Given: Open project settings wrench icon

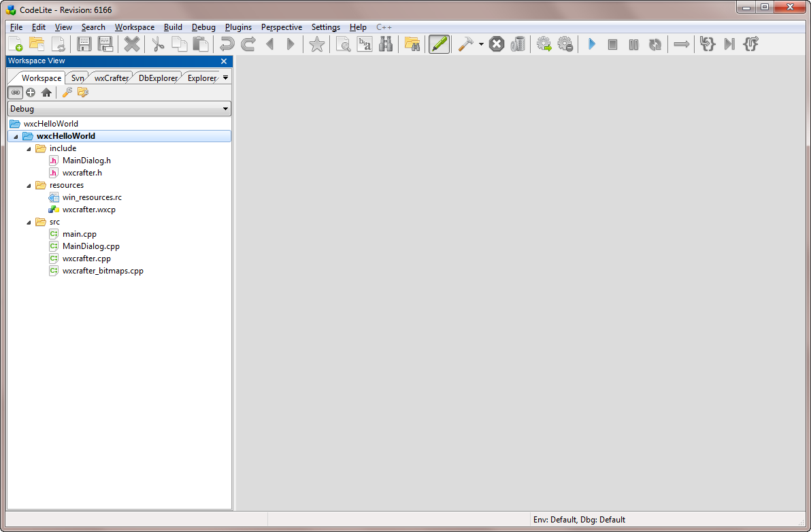Looking at the screenshot, I should [67, 93].
